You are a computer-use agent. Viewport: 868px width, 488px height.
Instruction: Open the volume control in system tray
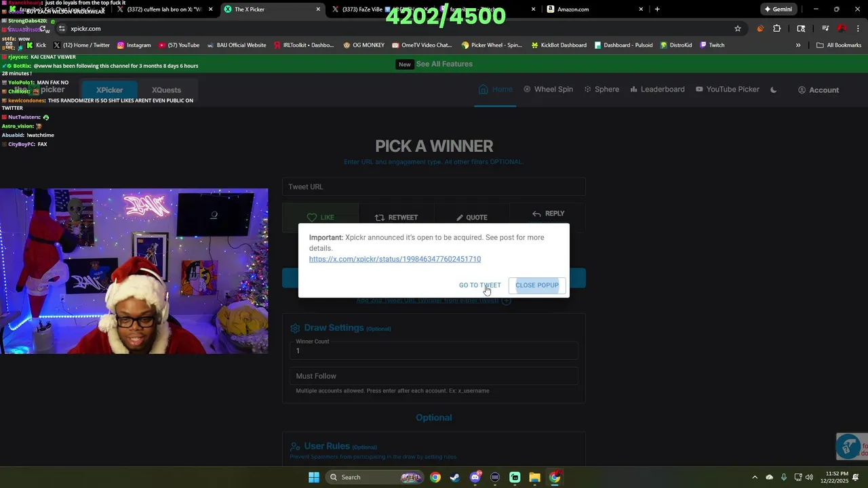pos(809,477)
